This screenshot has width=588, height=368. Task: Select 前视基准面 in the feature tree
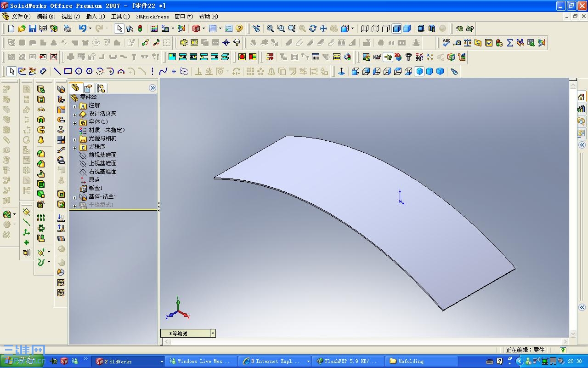(x=103, y=155)
